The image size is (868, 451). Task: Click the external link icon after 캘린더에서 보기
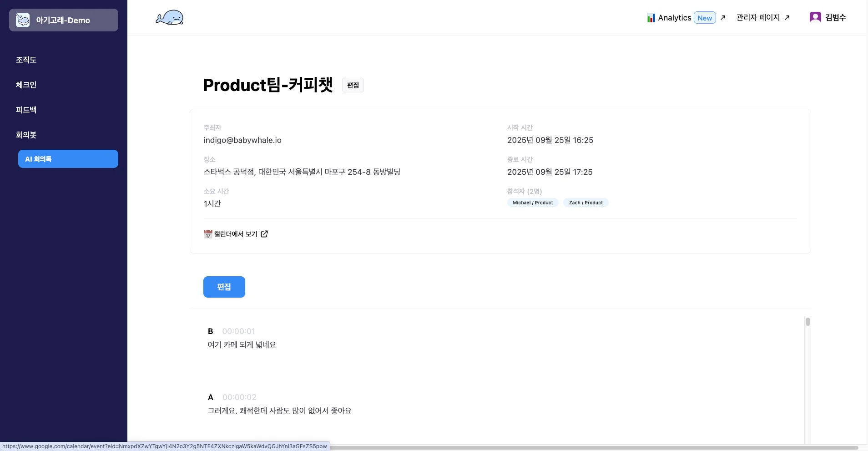pyautogui.click(x=264, y=234)
